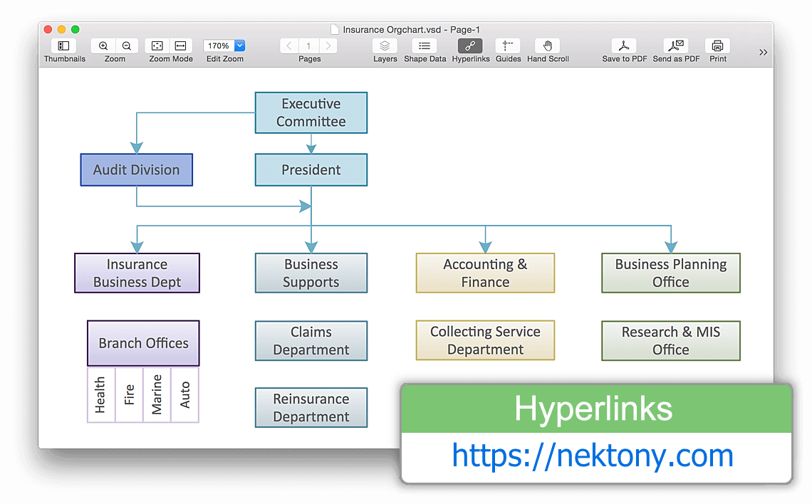This screenshot has height=504, width=812.
Task: Open the Thumbnails sidebar
Action: coord(64,46)
